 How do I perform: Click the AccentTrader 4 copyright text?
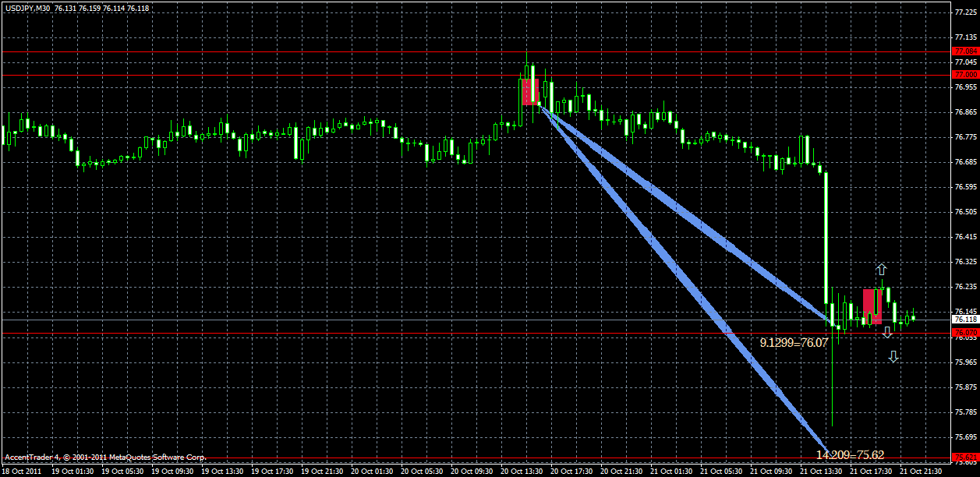pos(105,458)
